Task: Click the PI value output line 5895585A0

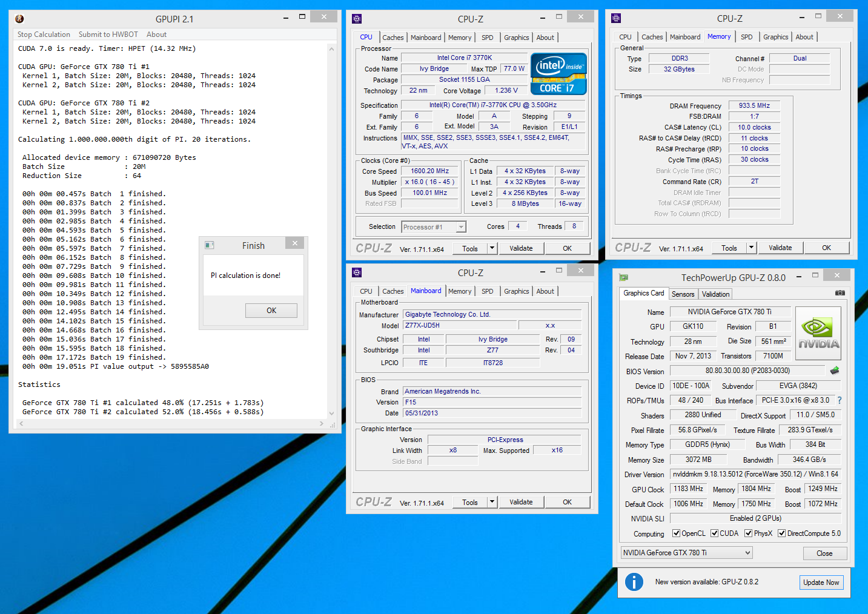Action: pos(116,366)
